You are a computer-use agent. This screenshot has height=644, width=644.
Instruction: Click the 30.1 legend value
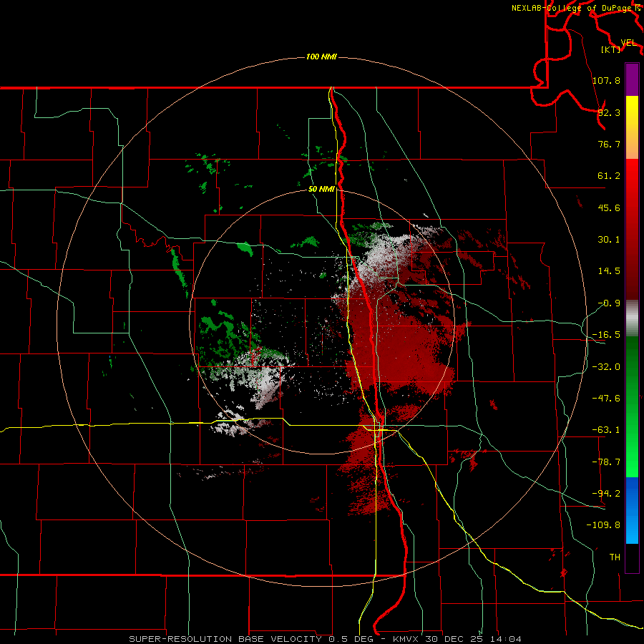click(609, 240)
